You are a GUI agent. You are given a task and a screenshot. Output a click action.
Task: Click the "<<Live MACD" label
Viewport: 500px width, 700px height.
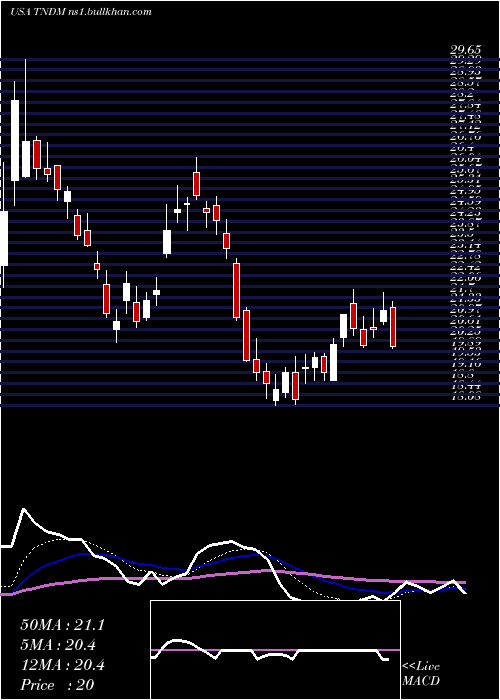click(x=421, y=674)
